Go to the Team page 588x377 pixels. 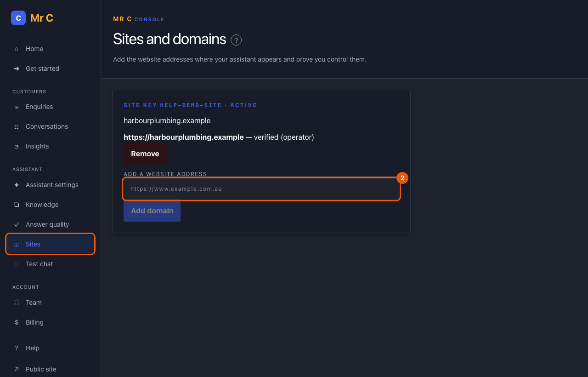click(x=50, y=303)
